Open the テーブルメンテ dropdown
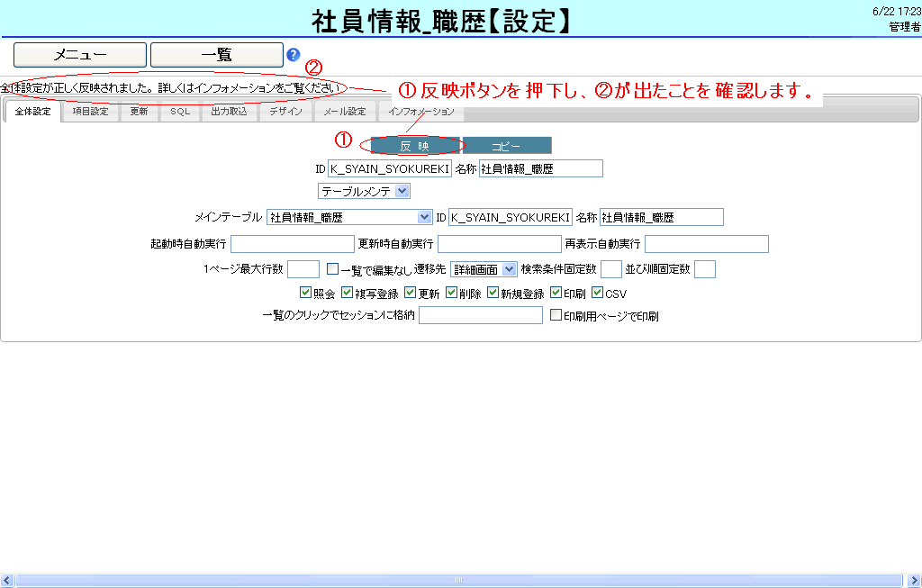The height and width of the screenshot is (588, 922). click(365, 191)
